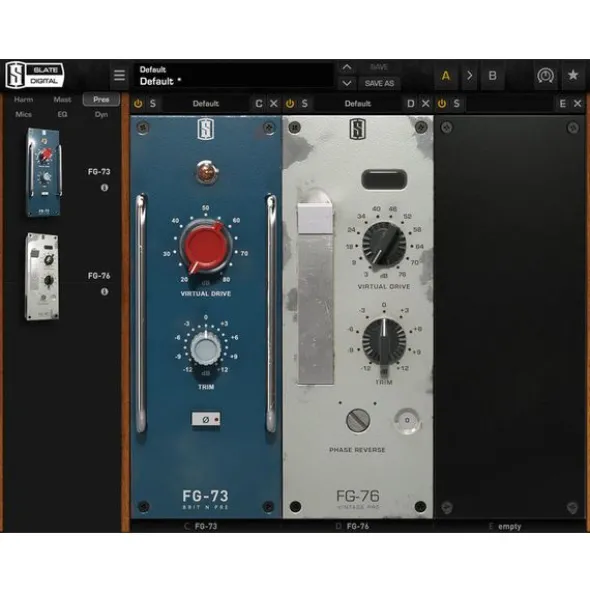Open the hamburger menu

coord(120,75)
